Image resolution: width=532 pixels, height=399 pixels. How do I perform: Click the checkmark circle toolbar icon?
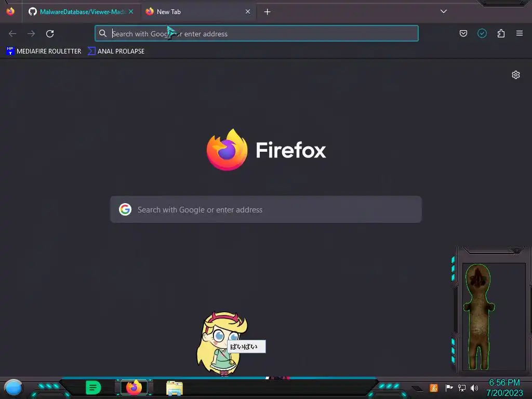click(x=482, y=33)
